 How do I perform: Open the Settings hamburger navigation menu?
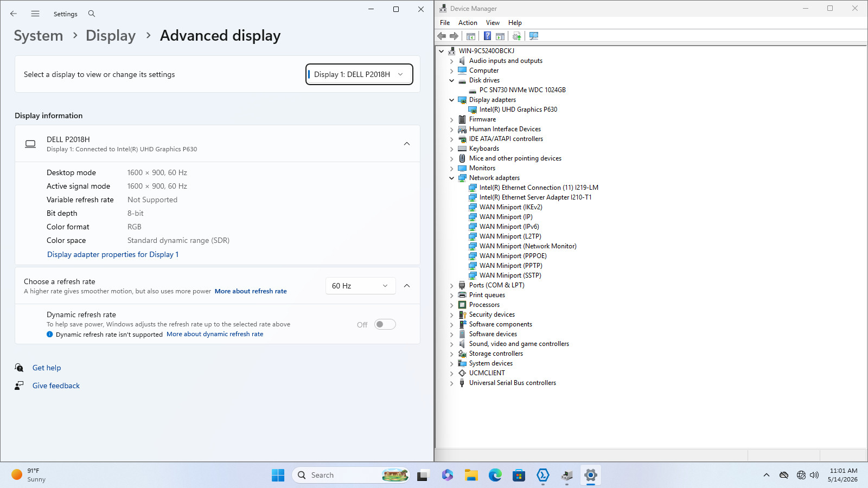pyautogui.click(x=35, y=14)
